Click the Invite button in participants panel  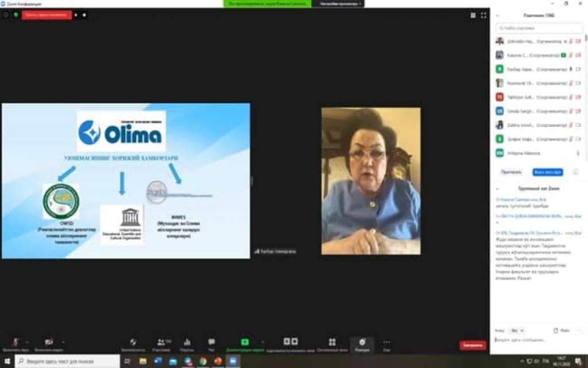click(x=511, y=172)
